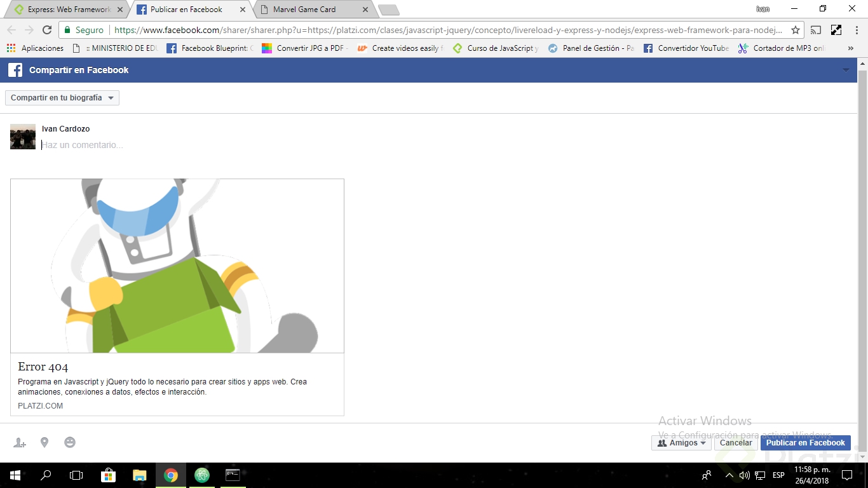Open Task View on the taskbar
This screenshot has width=868, height=488.
pos(76,475)
